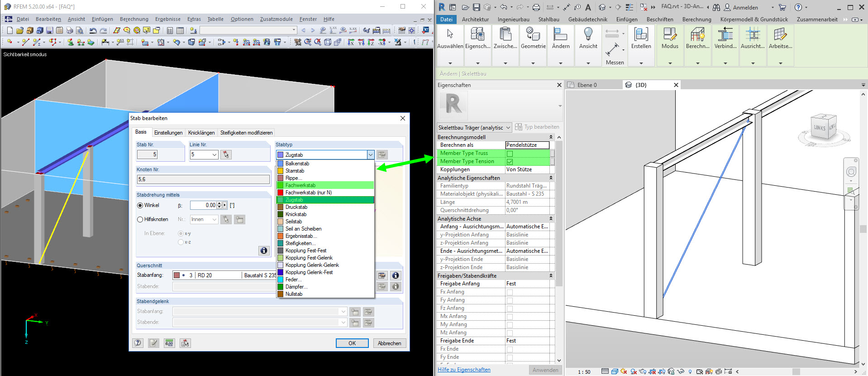
Task: Click the blue swatch next to Balkenstab
Action: pos(281,164)
